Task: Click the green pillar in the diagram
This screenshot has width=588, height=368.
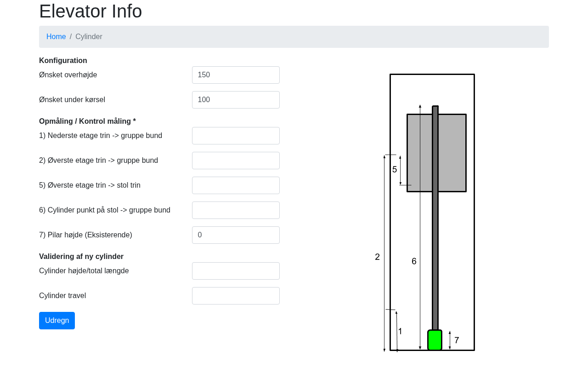Action: pos(435,340)
